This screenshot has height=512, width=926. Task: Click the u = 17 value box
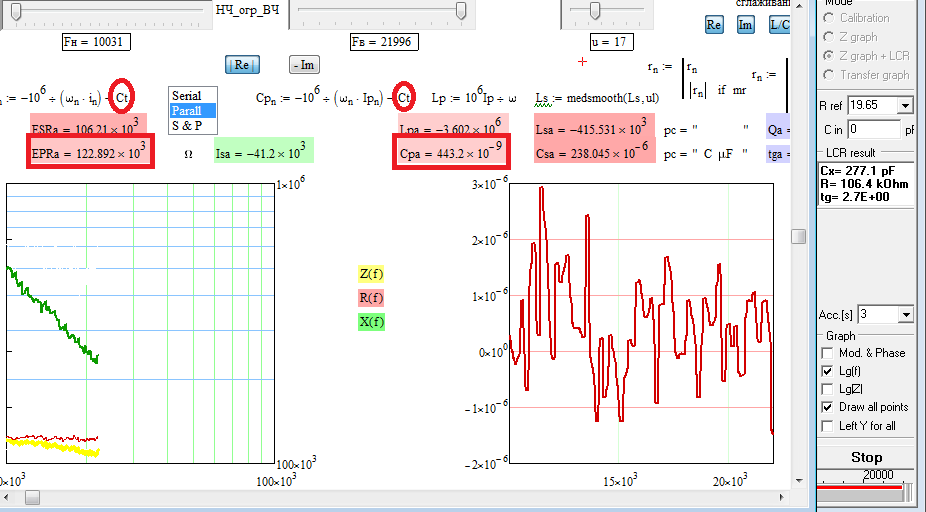click(611, 42)
